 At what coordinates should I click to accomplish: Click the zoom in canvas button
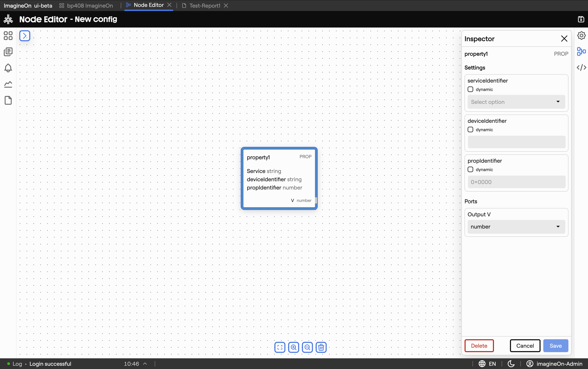pos(293,347)
